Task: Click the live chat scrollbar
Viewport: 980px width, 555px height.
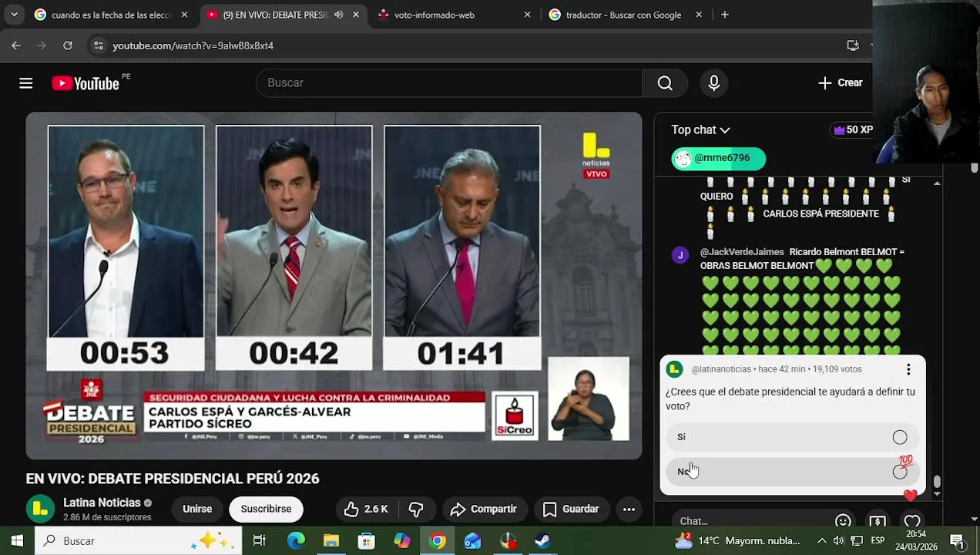Action: click(937, 482)
